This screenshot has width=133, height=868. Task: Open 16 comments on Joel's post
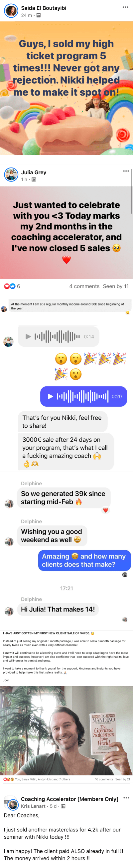coord(104,779)
